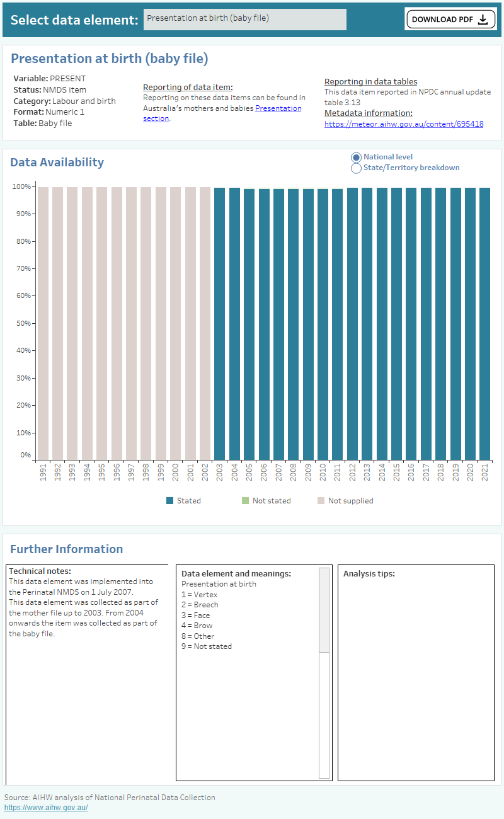Click the Further Information heading
Screen dimensions: 504x819
coord(66,549)
